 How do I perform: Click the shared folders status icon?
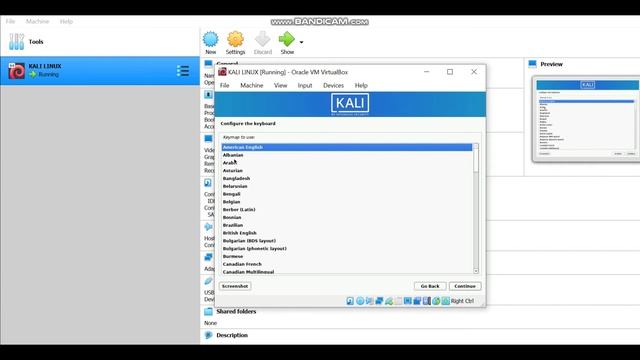tap(398, 301)
